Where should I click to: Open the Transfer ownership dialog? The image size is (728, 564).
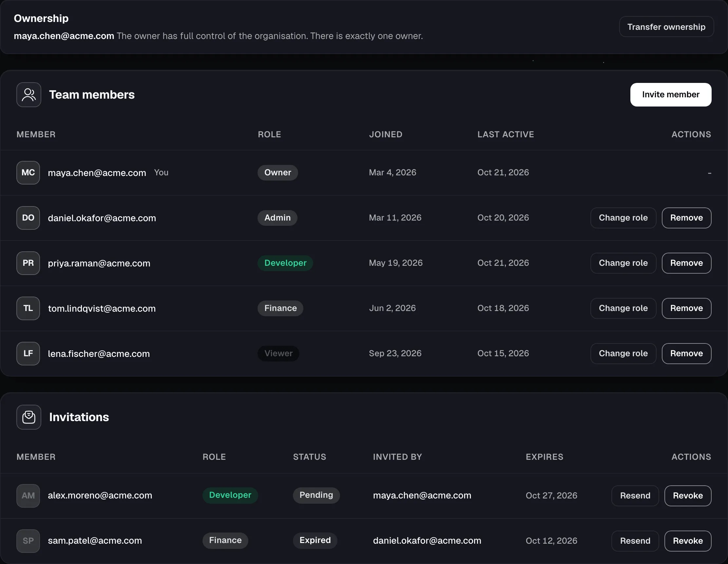coord(666,27)
